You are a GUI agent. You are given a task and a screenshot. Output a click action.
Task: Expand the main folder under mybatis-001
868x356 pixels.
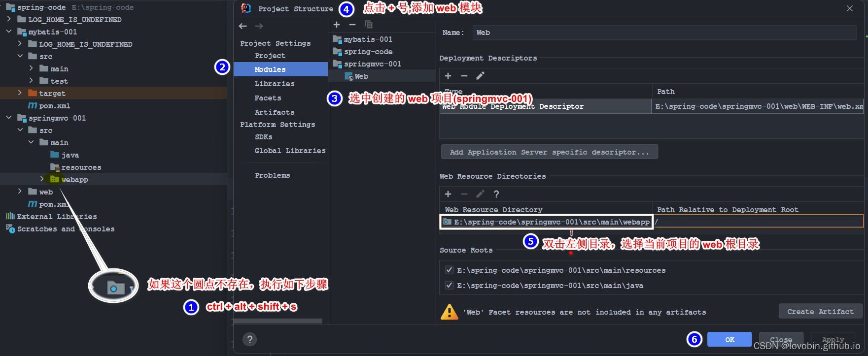(31, 68)
